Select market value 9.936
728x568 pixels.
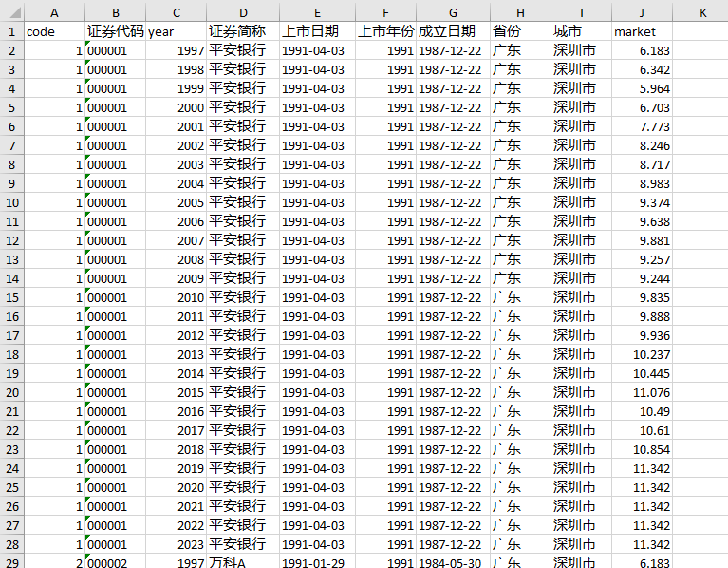click(x=643, y=335)
